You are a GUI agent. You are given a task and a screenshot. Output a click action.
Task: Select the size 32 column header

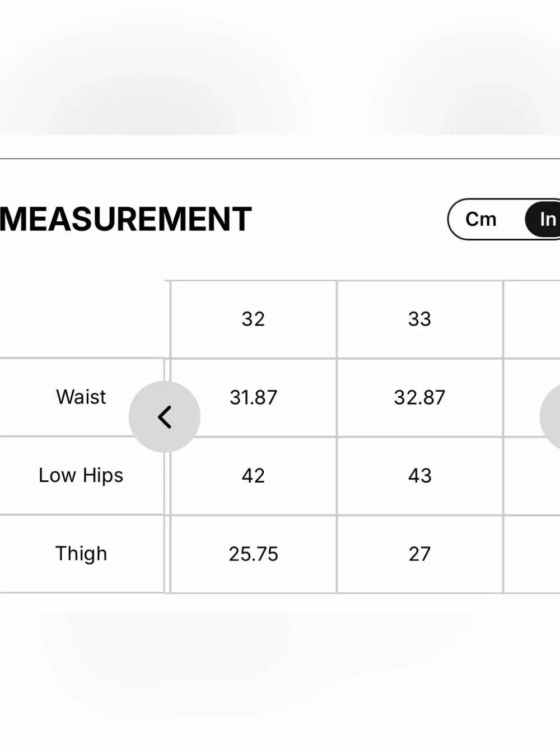coord(253,319)
